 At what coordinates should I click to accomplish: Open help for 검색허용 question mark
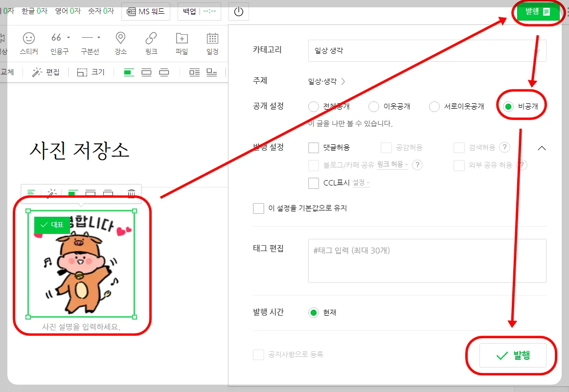point(504,147)
